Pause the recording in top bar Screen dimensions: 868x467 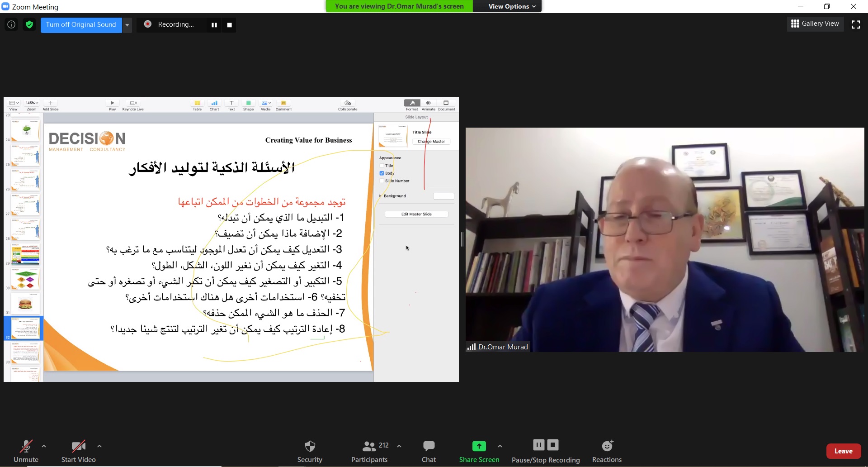pos(214,25)
